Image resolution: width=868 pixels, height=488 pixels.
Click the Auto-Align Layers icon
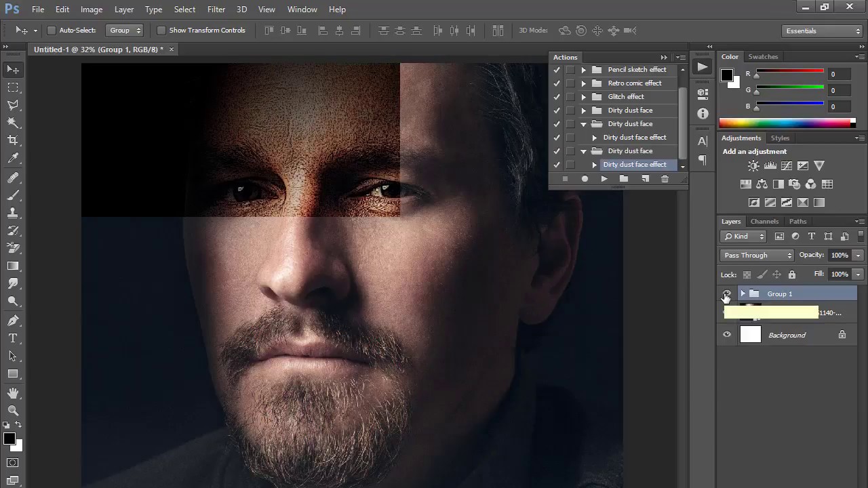[x=498, y=30]
